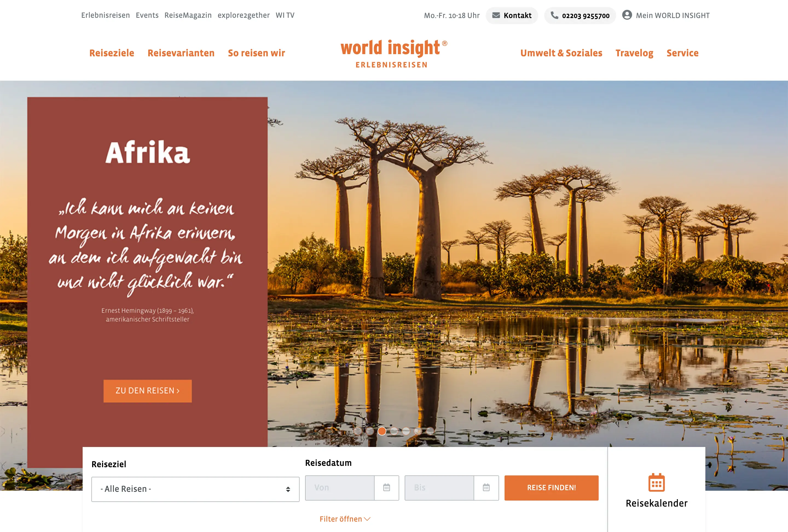Select the fifth carousel slide dot
This screenshot has height=532, width=788.
[406, 431]
